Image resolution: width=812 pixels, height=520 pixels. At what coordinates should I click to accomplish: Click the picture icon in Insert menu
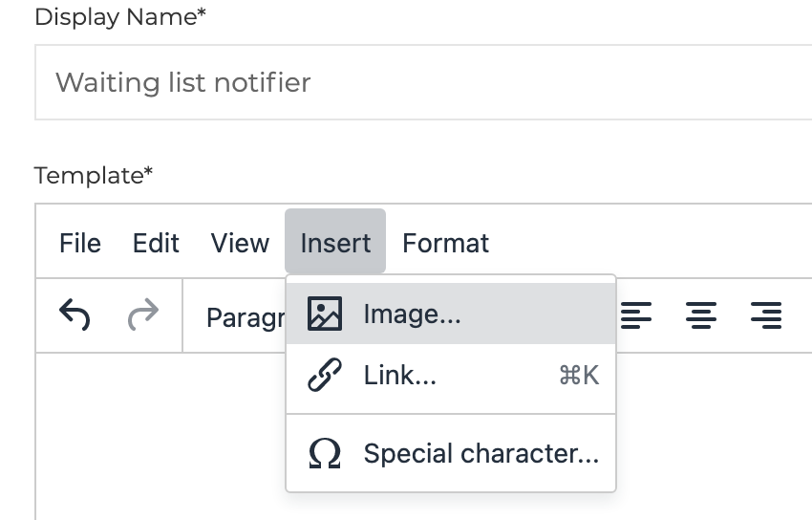[x=325, y=314]
